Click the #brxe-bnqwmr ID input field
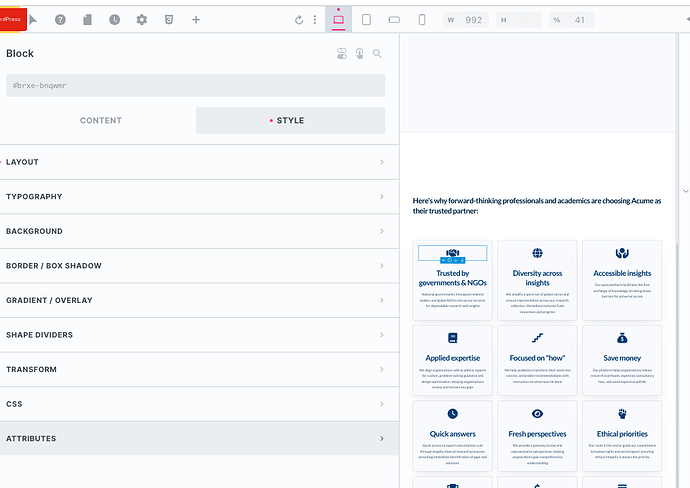Image resolution: width=690 pixels, height=488 pixels. 196,85
